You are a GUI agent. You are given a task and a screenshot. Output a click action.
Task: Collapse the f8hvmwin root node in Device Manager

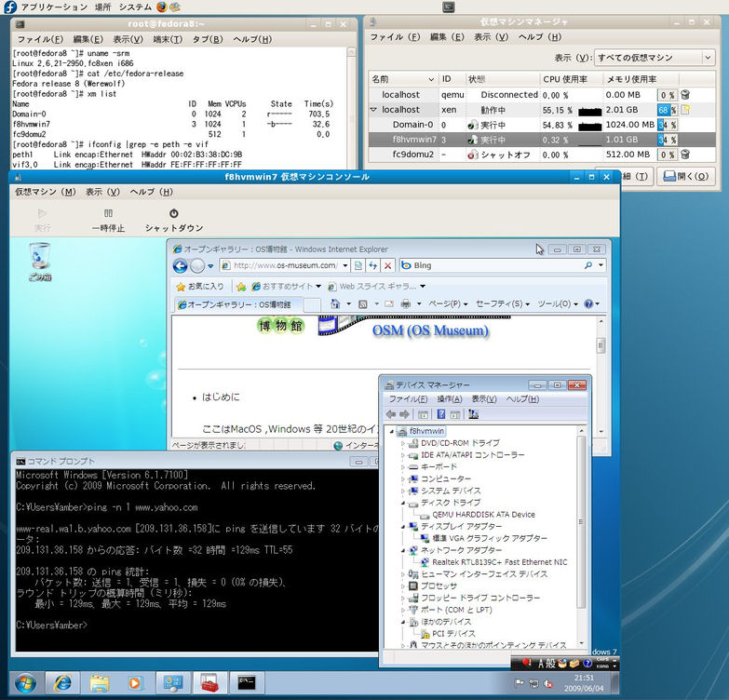point(391,431)
